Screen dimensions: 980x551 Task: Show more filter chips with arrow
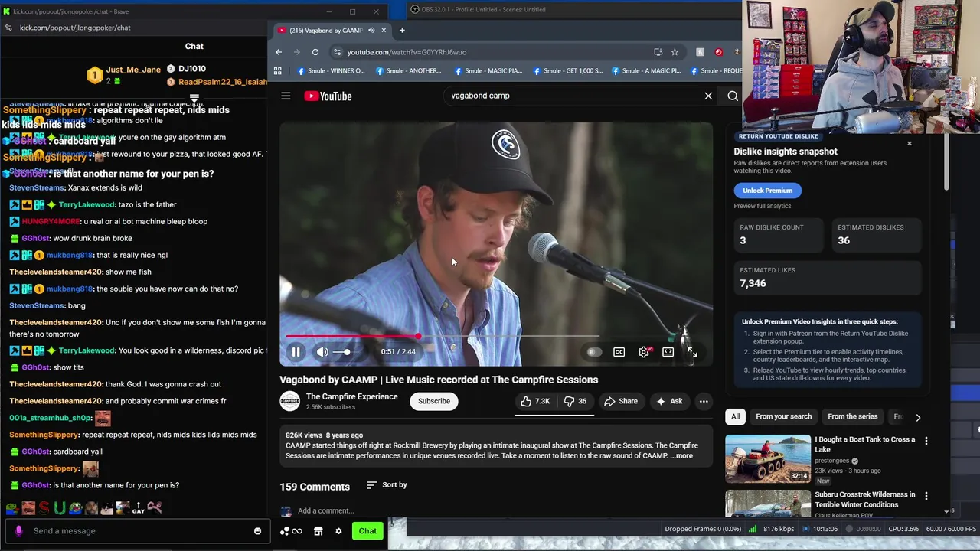coord(918,417)
